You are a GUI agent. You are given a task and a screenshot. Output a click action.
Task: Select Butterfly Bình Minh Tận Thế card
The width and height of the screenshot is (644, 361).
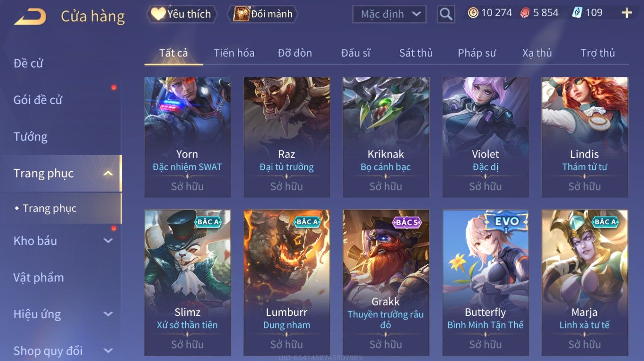pos(485,282)
